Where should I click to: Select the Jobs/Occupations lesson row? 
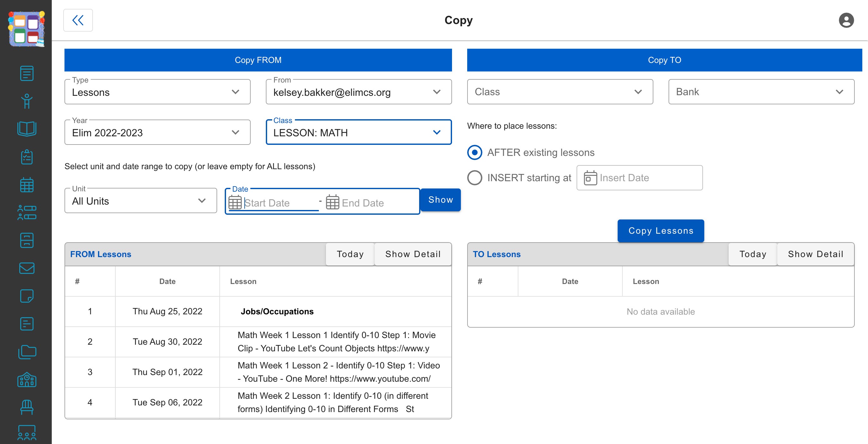[258, 311]
